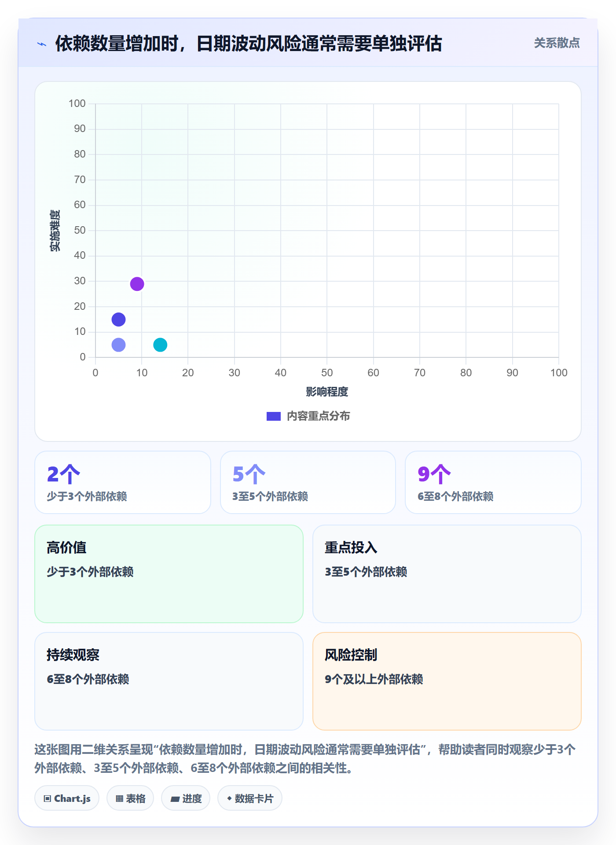This screenshot has width=616, height=845.
Task: Click the Chart.js tag chip
Action: 67,798
